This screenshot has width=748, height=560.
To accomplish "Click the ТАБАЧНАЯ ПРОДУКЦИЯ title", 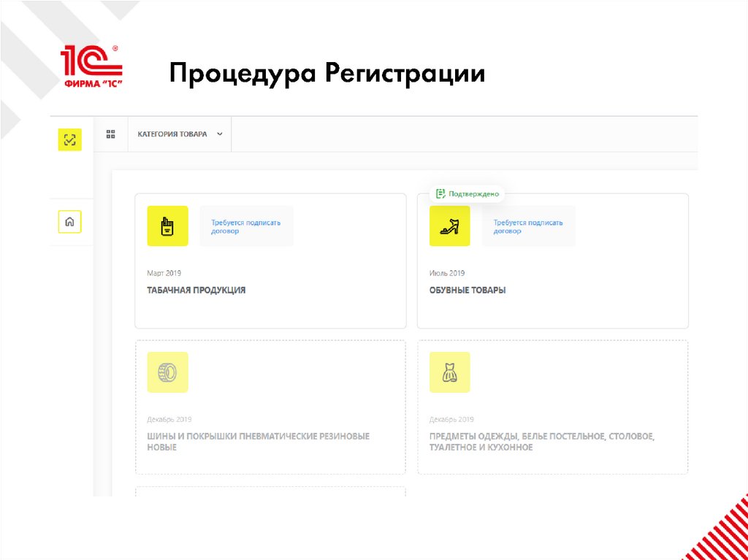I will coord(196,290).
